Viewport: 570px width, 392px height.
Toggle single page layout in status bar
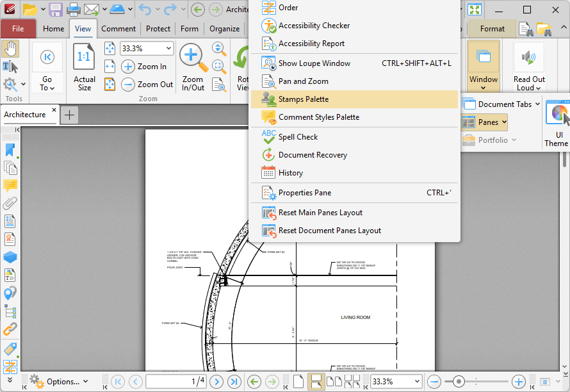pos(298,382)
